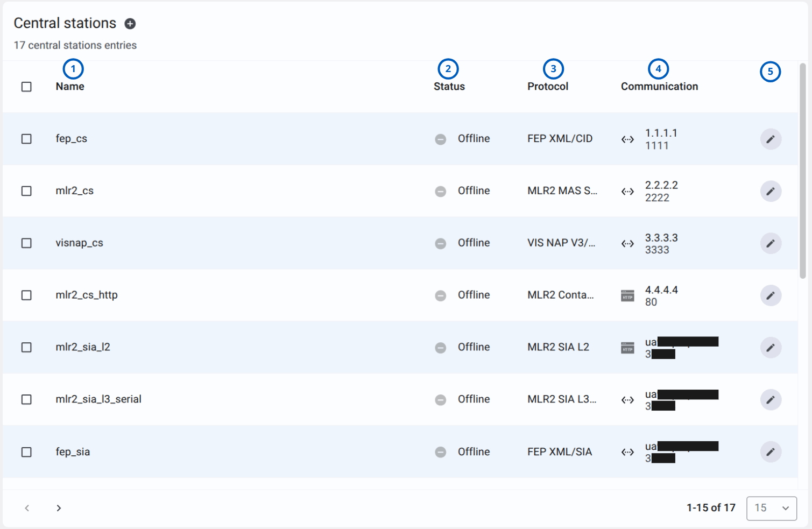The image size is (812, 529).
Task: Click the visnap_cs station name
Action: click(x=80, y=243)
